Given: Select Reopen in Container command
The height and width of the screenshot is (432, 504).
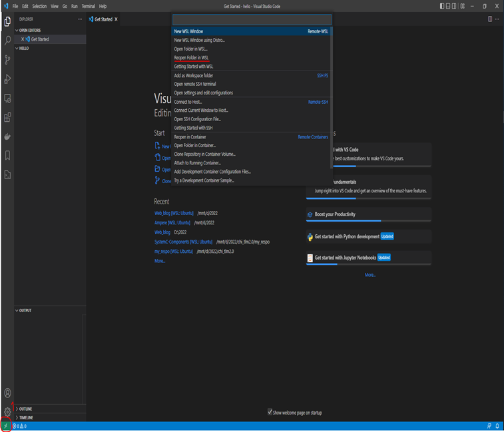Looking at the screenshot, I should [x=251, y=137].
